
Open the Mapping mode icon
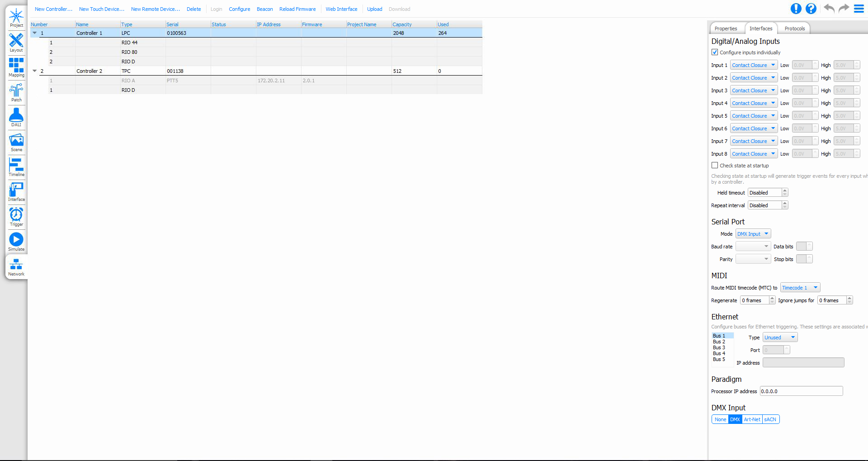tap(16, 67)
